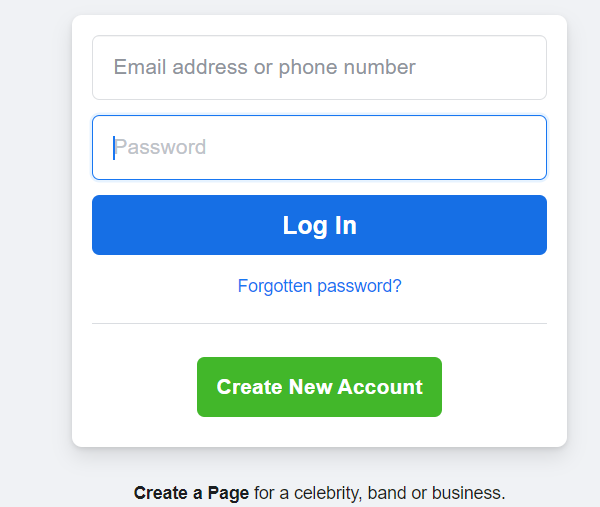Select the email or phone text box

[x=319, y=68]
